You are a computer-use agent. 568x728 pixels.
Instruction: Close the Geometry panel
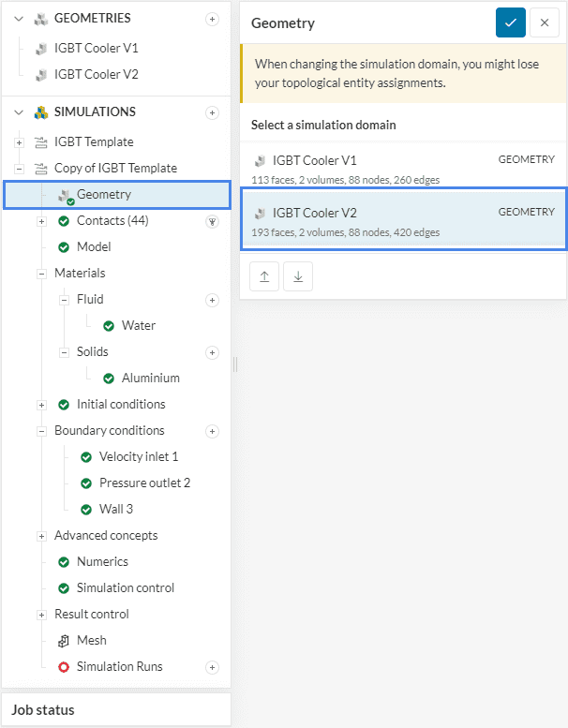pyautogui.click(x=545, y=22)
